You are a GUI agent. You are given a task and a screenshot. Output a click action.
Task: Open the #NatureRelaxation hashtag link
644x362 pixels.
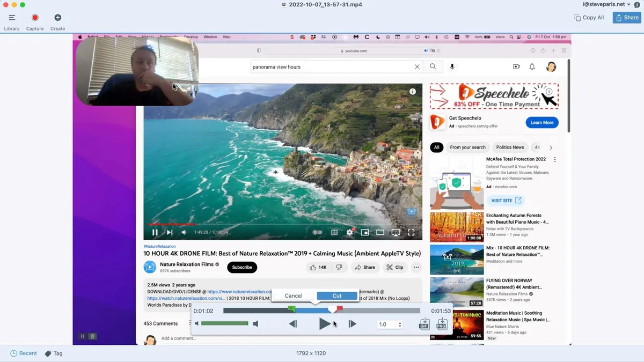pos(159,247)
